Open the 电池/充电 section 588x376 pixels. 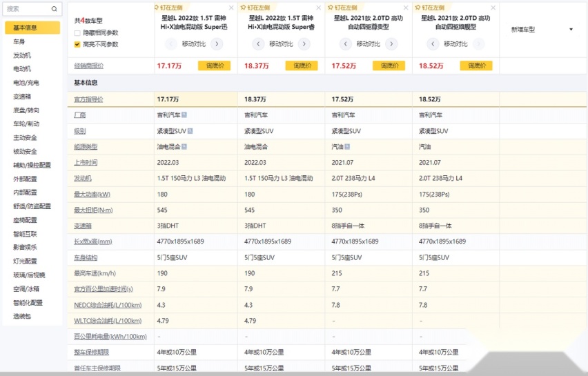pyautogui.click(x=26, y=83)
